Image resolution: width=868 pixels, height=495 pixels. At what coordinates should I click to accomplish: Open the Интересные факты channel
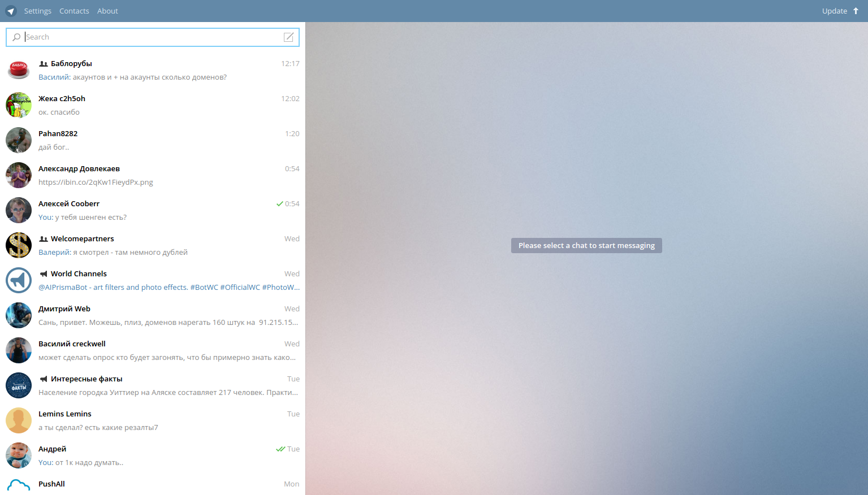(x=153, y=386)
